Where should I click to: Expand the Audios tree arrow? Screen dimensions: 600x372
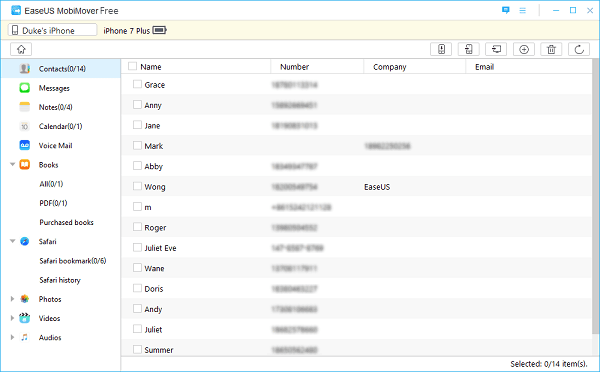pos(12,337)
